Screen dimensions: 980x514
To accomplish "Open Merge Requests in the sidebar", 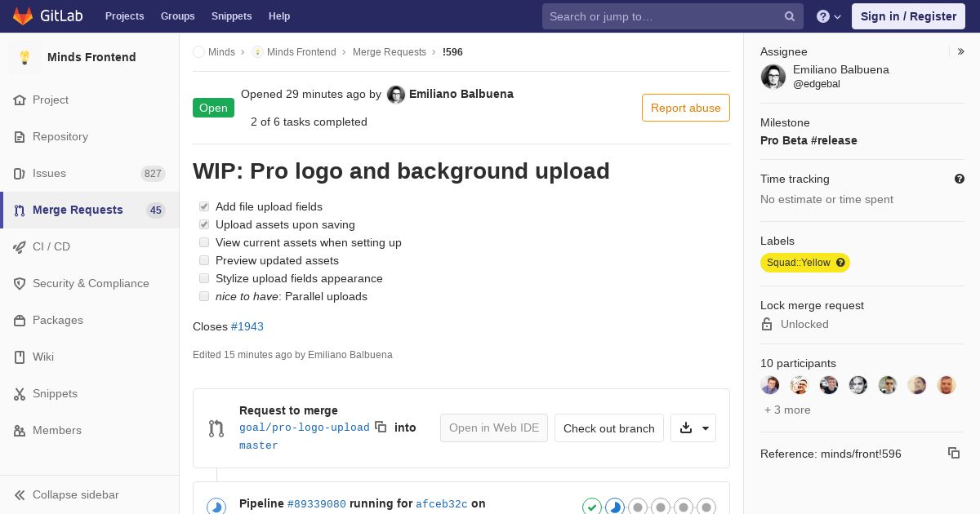I will click(90, 210).
